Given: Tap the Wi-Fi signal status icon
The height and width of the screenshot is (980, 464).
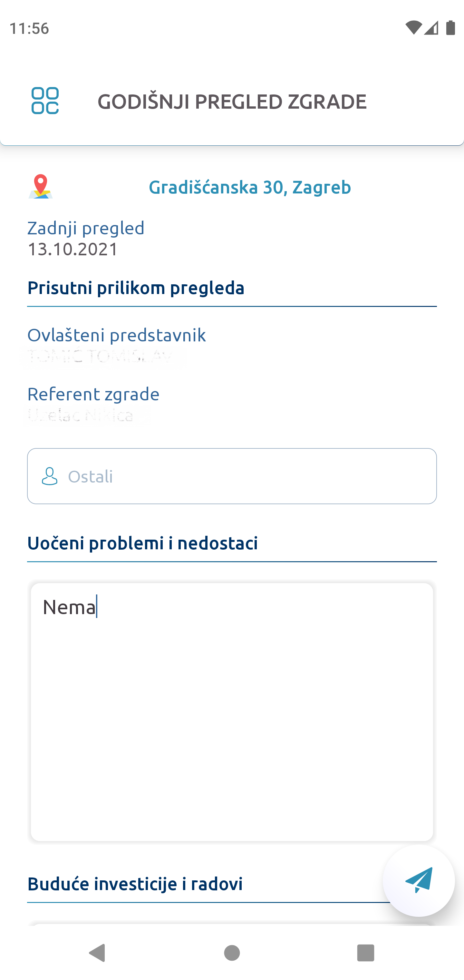Looking at the screenshot, I should [413, 28].
